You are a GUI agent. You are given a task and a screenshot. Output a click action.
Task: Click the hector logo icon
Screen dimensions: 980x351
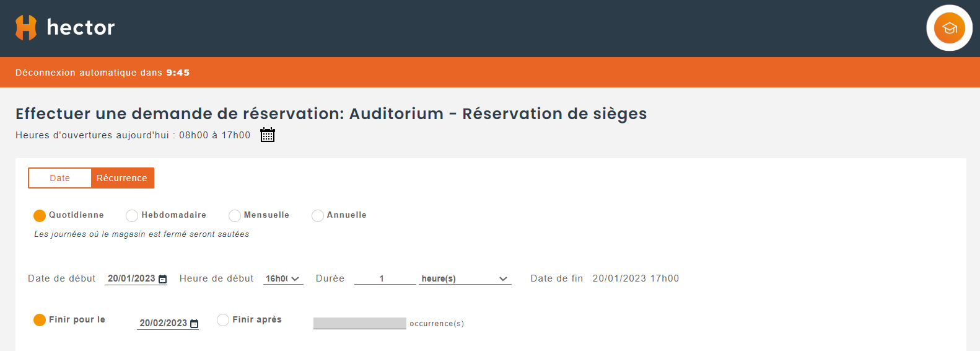26,28
